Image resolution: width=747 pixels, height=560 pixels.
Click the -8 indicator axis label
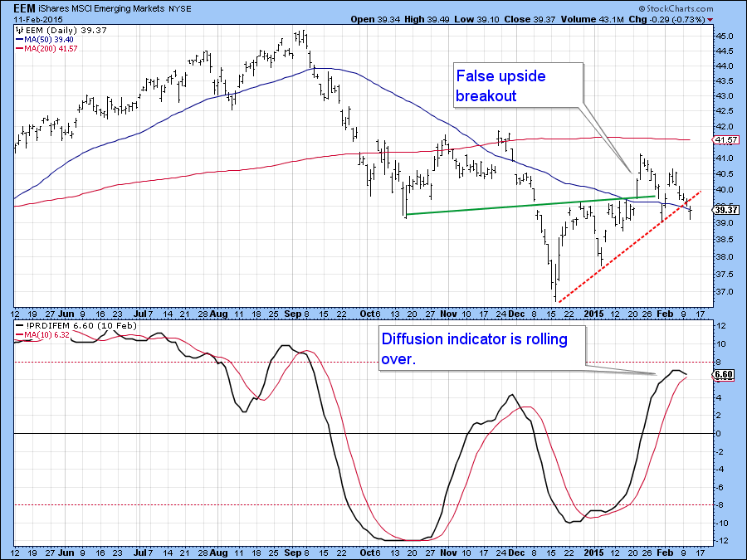click(720, 505)
